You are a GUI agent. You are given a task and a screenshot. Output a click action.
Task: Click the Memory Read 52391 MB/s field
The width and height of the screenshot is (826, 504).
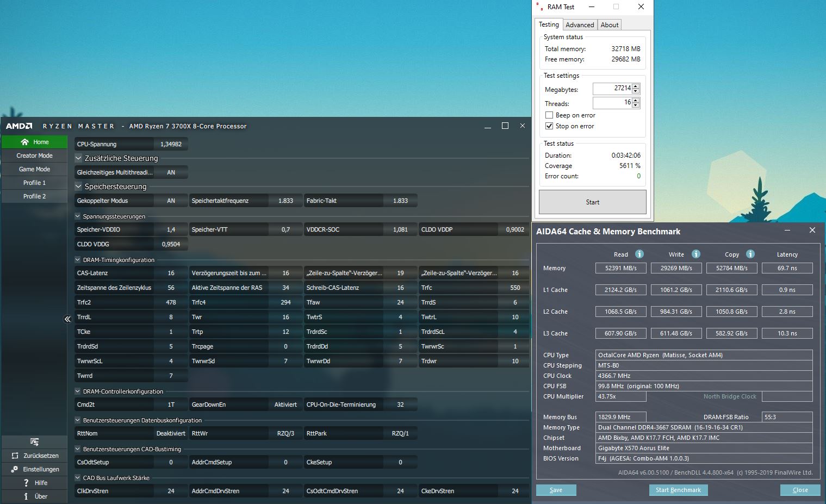coord(620,268)
